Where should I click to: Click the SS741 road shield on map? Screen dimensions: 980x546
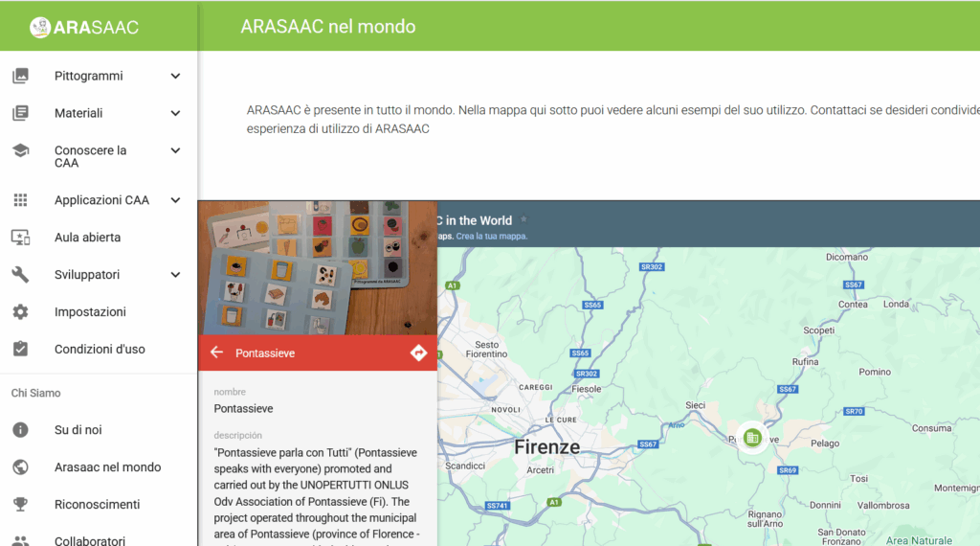point(497,506)
